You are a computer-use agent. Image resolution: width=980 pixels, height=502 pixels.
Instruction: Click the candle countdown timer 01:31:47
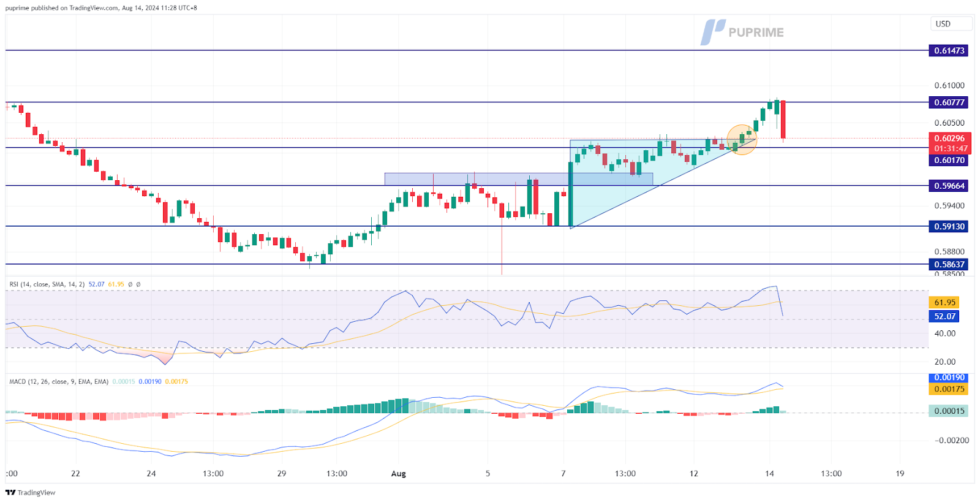pos(950,149)
